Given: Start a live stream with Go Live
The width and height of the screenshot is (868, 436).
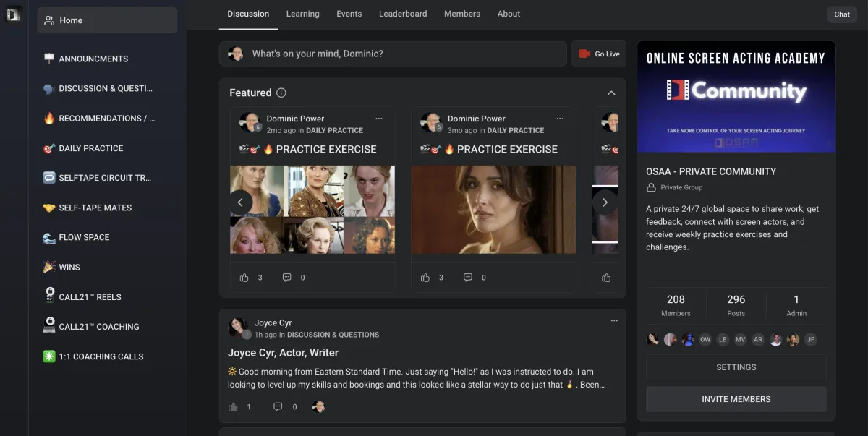Looking at the screenshot, I should pyautogui.click(x=599, y=54).
